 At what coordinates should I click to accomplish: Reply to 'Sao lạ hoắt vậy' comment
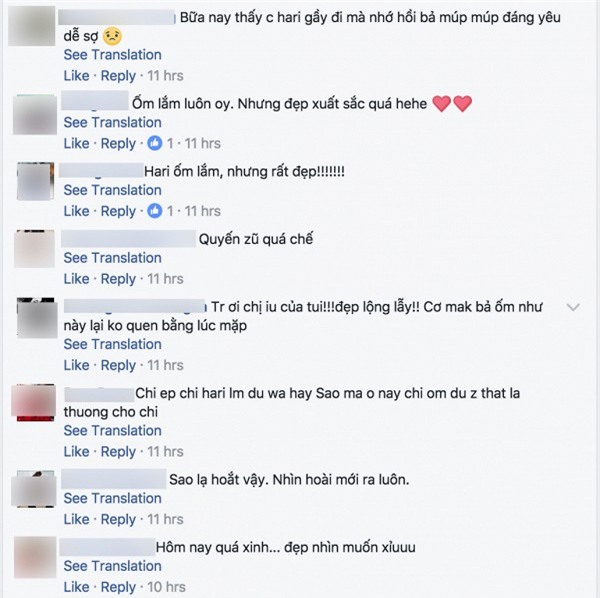point(118,520)
